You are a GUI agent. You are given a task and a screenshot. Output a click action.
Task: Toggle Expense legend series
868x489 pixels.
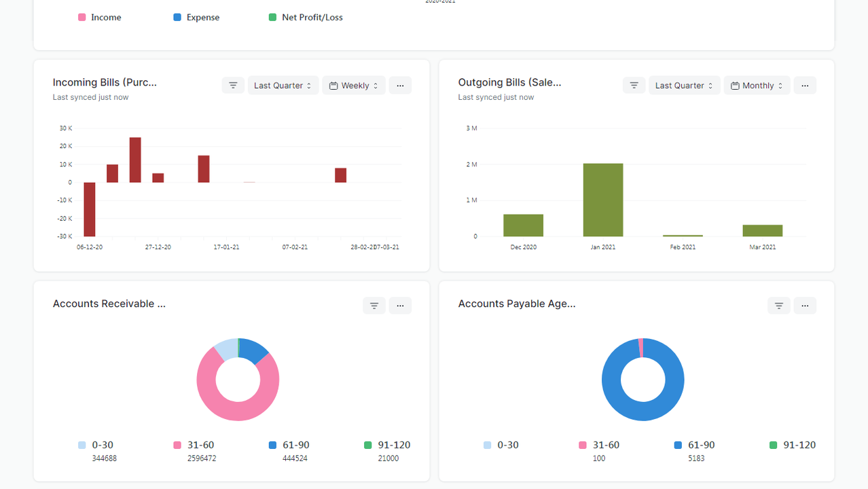[196, 18]
